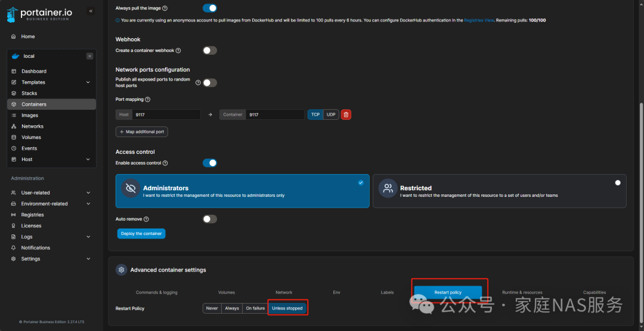Open the Restart policy tab
Screen dimensions: 644x331
[x=448, y=292]
